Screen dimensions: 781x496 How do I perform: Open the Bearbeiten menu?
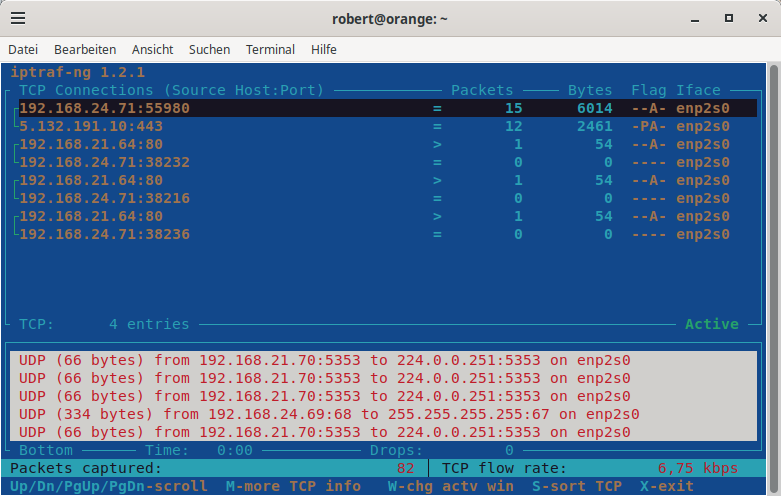pos(85,49)
